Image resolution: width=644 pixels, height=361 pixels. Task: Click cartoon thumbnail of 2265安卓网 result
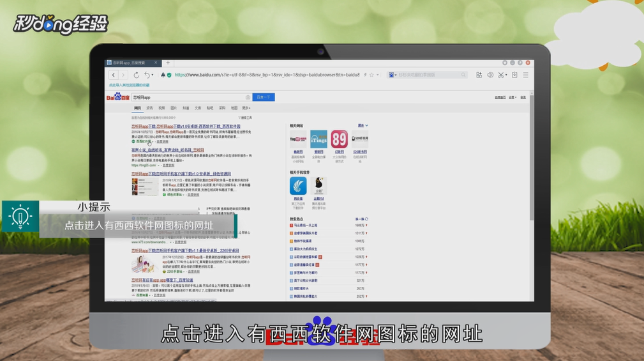(x=145, y=264)
